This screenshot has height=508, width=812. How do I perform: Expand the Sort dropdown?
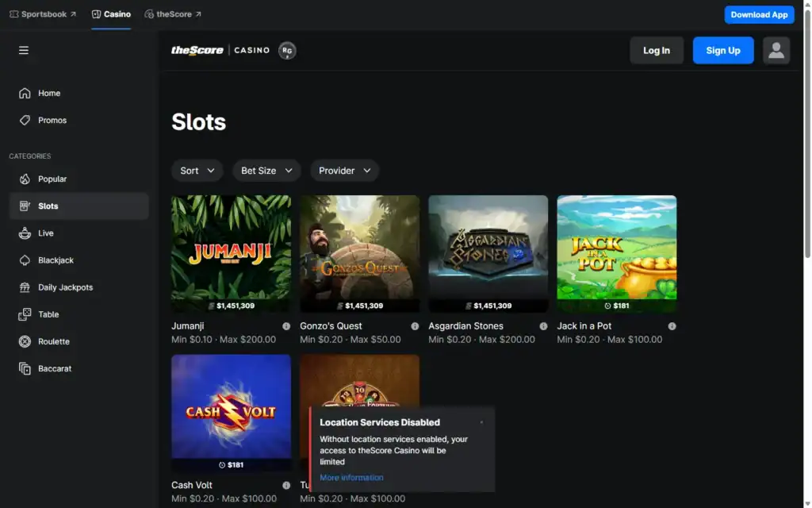[x=197, y=171]
